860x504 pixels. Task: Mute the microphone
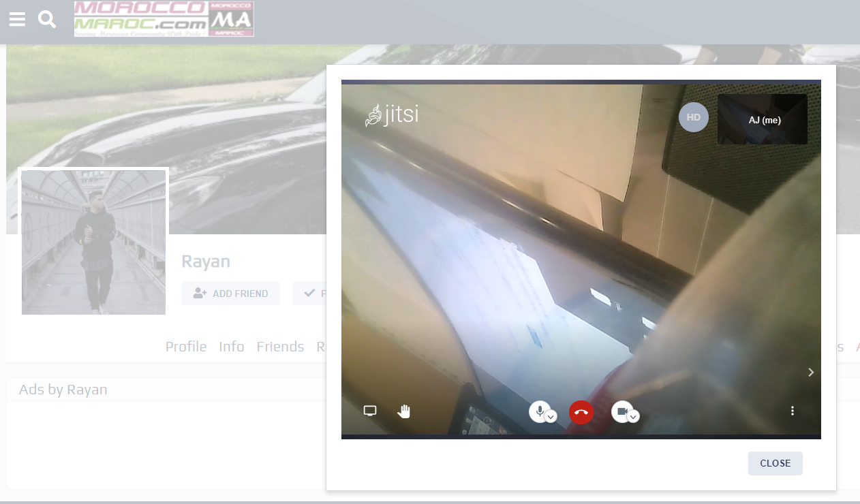coord(540,411)
